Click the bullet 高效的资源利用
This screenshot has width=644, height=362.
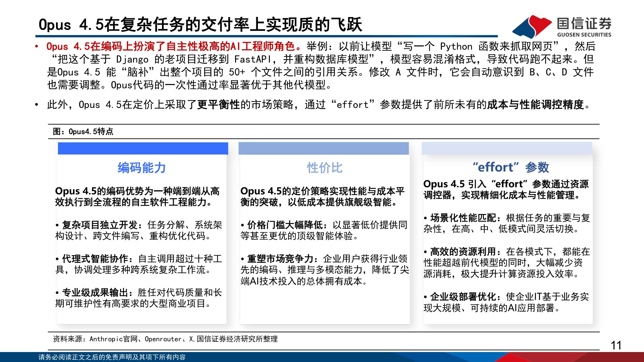[x=507, y=263]
